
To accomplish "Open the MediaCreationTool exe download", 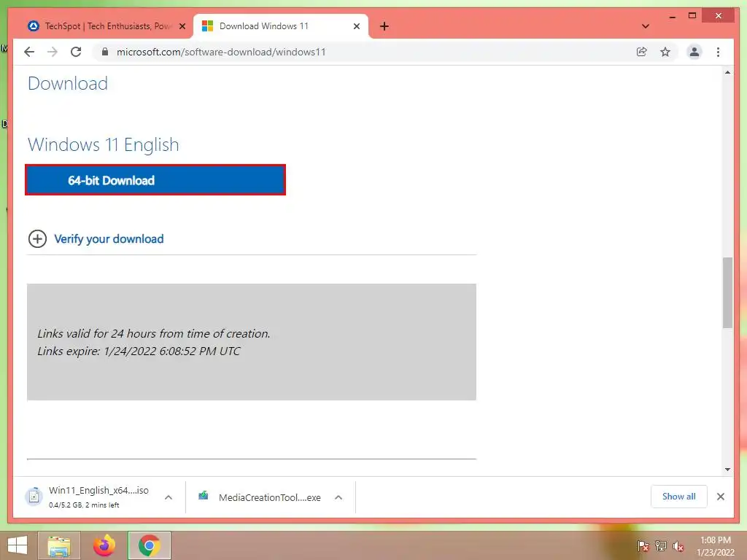I will tap(269, 497).
